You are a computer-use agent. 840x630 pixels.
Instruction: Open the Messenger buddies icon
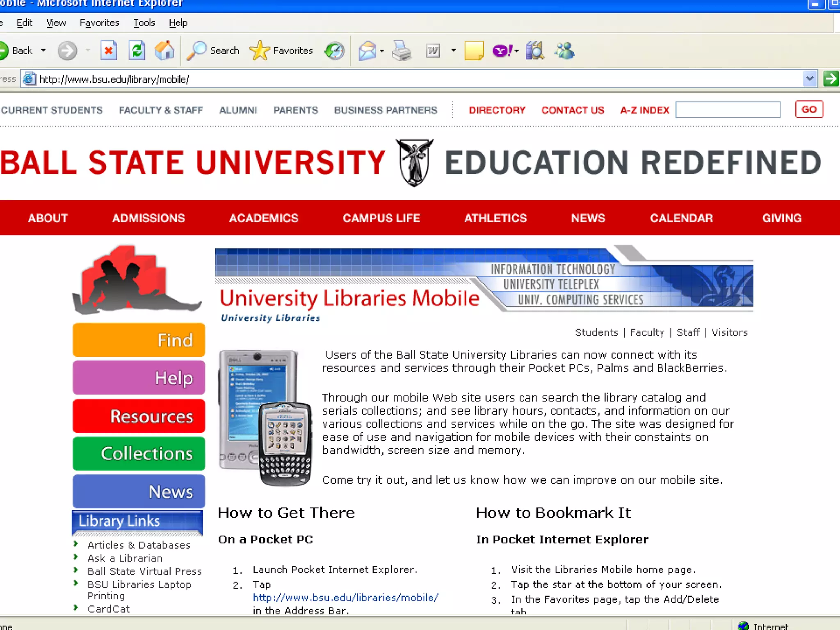pos(565,51)
